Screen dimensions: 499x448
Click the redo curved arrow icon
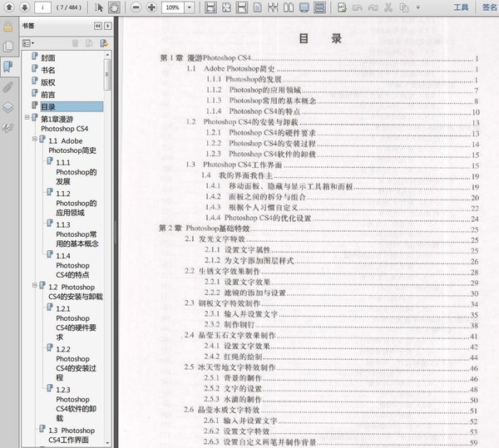coord(373,7)
